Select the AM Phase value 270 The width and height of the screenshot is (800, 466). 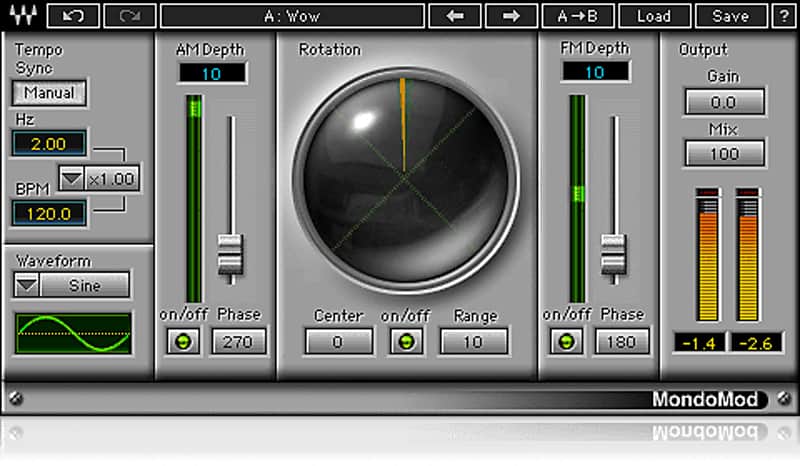coord(238,341)
